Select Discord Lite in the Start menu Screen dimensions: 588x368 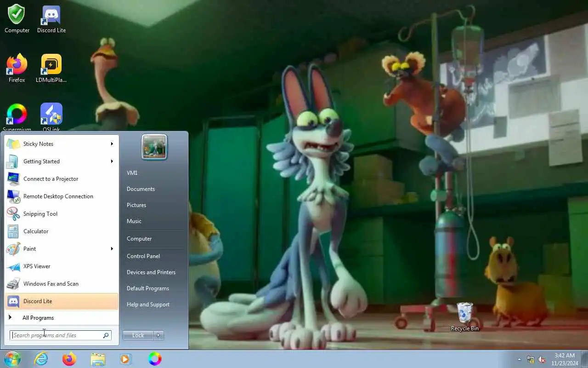62,301
